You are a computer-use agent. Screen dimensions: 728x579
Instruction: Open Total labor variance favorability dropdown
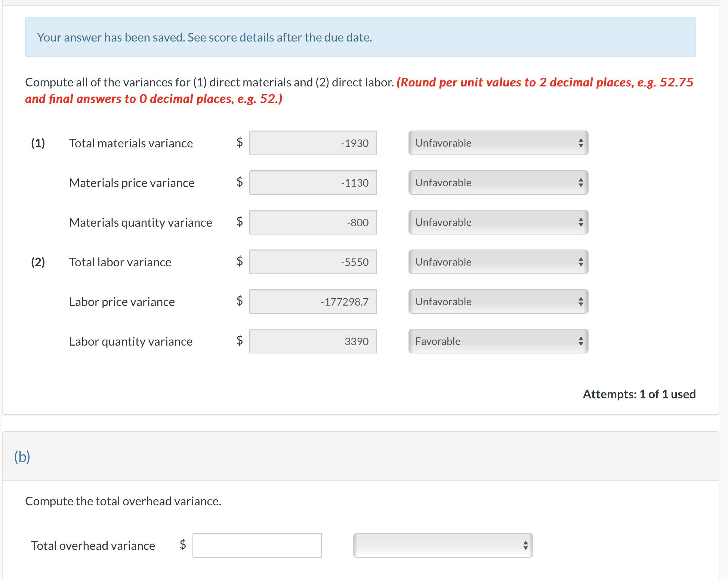click(x=498, y=262)
